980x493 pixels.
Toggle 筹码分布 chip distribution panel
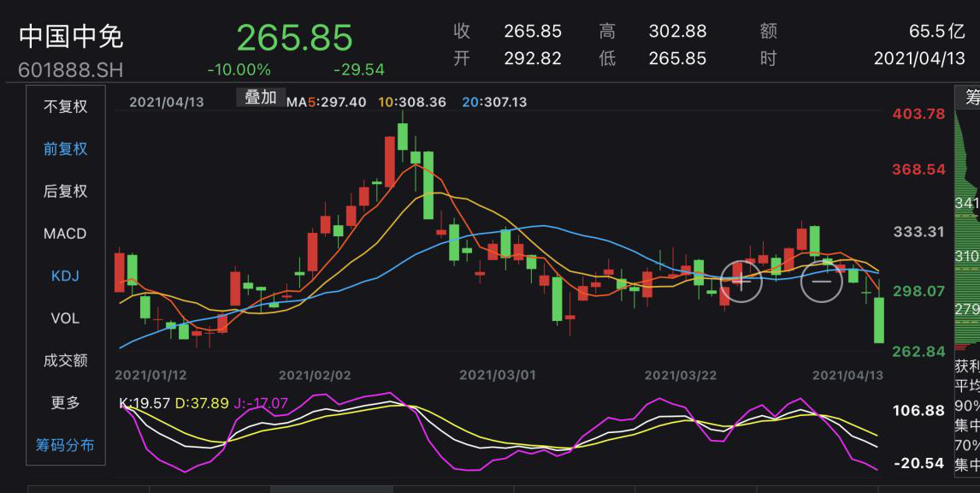click(65, 445)
